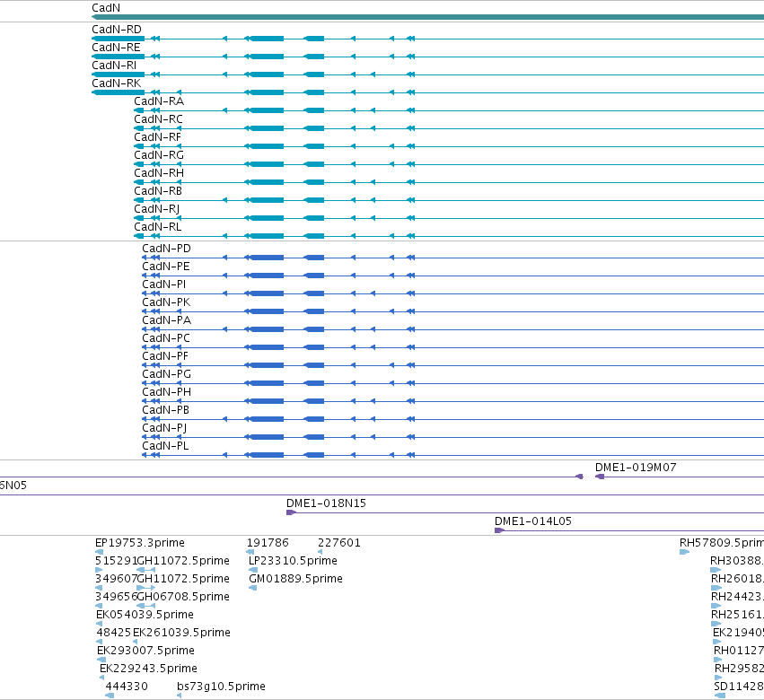Click protein label CadN-PH
The height and width of the screenshot is (700, 764).
click(167, 392)
